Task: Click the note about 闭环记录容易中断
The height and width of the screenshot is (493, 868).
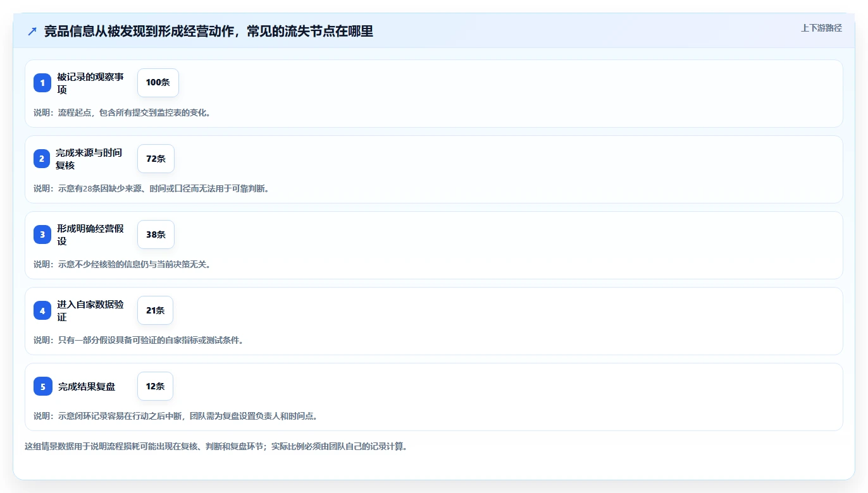Action: pyautogui.click(x=175, y=416)
